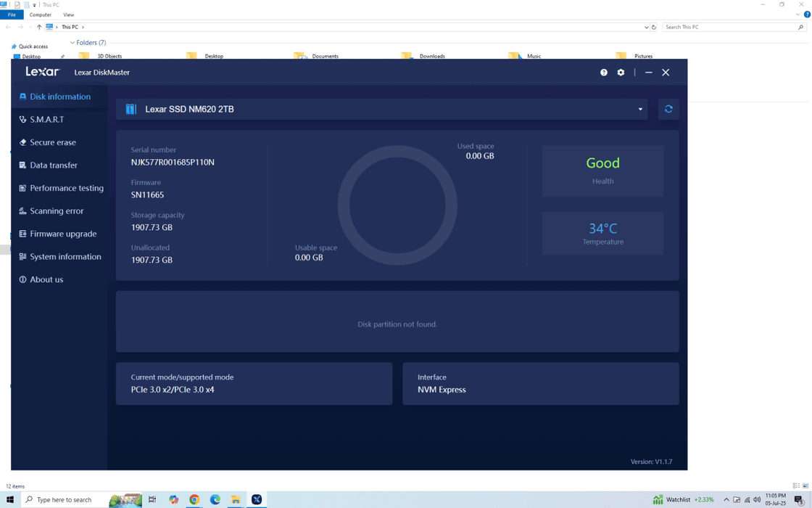The image size is (812, 508).
Task: Open File Explorer from the taskbar
Action: [236, 499]
